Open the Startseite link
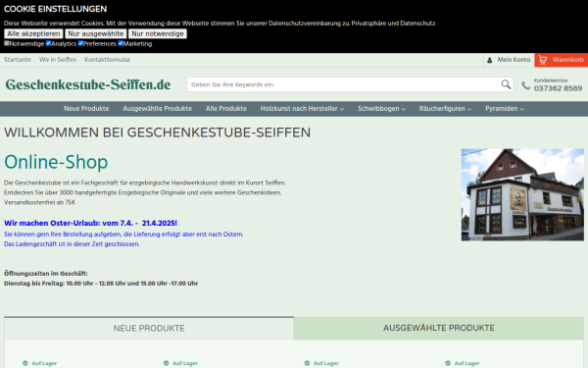This screenshot has width=588, height=368. click(x=18, y=59)
